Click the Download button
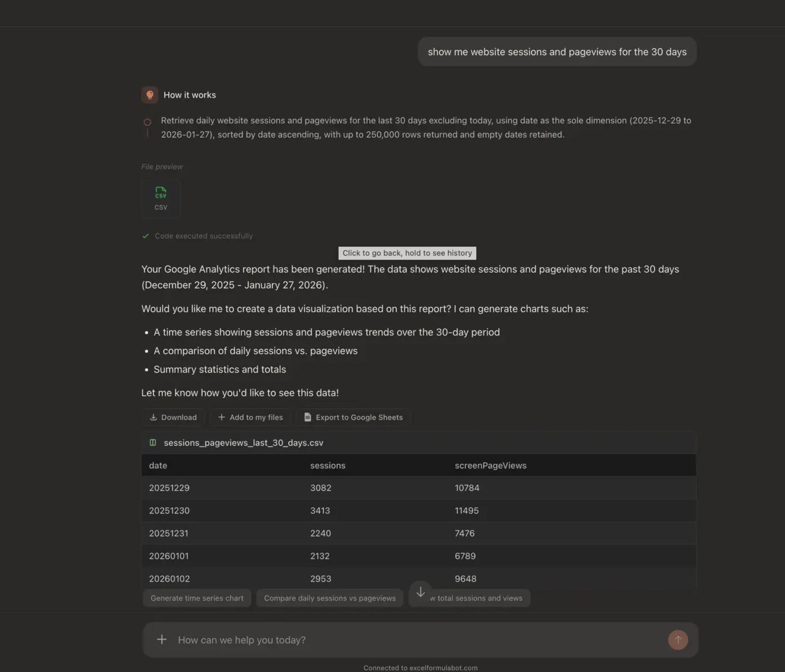The height and width of the screenshot is (672, 785). (173, 417)
